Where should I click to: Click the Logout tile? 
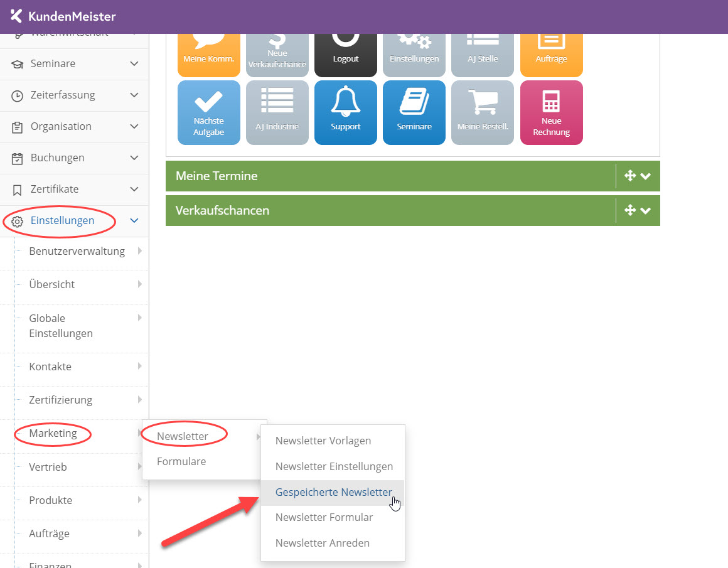point(346,55)
